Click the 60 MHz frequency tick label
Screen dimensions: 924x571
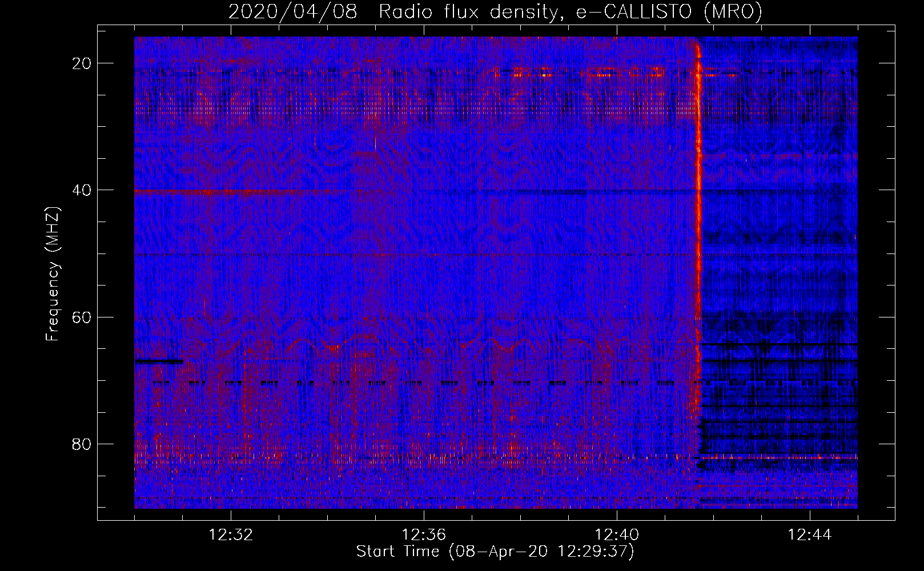click(82, 317)
